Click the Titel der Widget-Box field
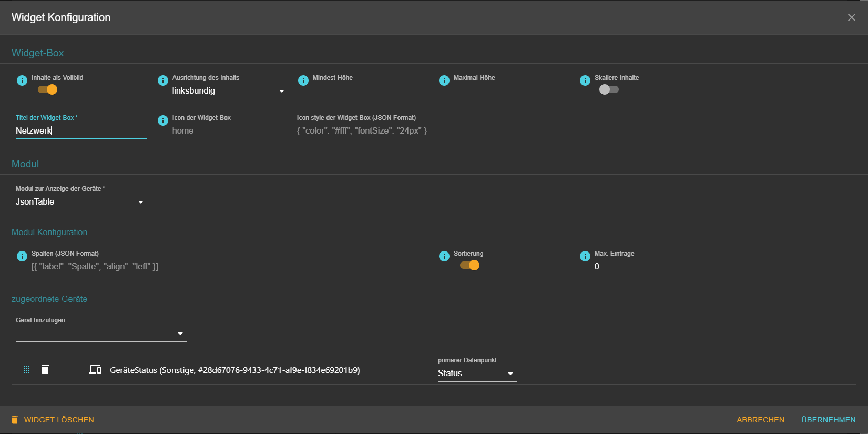 point(81,131)
